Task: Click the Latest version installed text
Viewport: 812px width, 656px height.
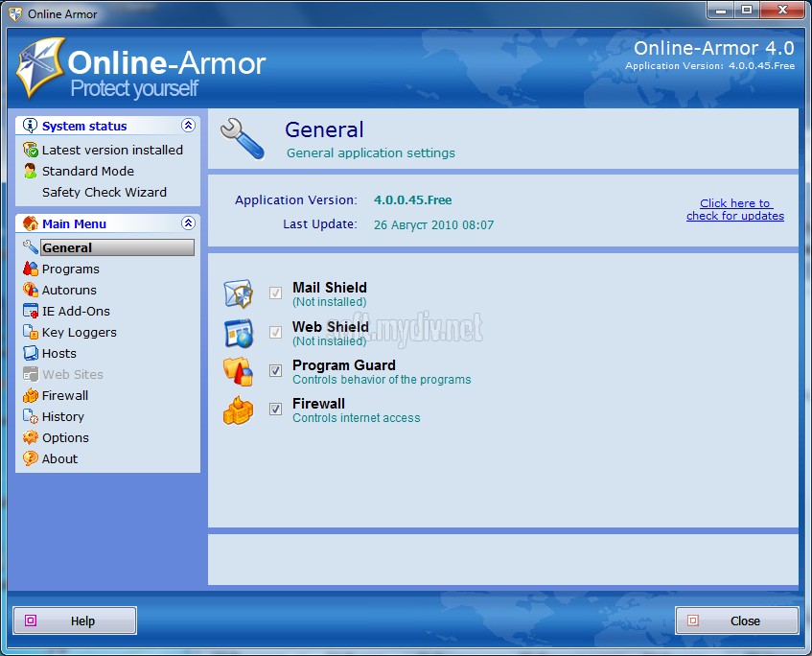Action: tap(112, 150)
